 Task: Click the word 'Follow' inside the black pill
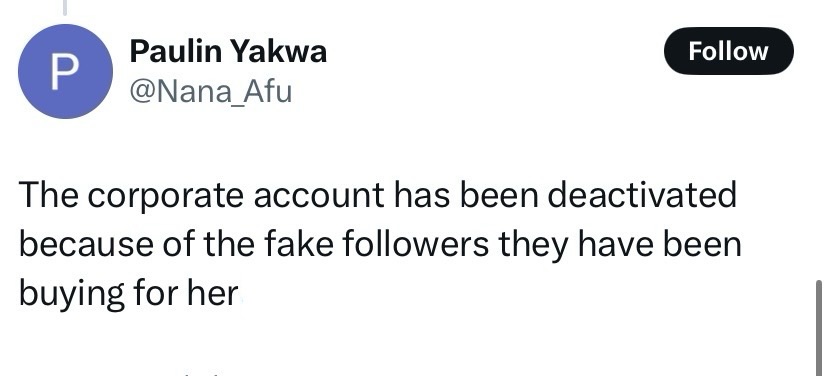728,51
